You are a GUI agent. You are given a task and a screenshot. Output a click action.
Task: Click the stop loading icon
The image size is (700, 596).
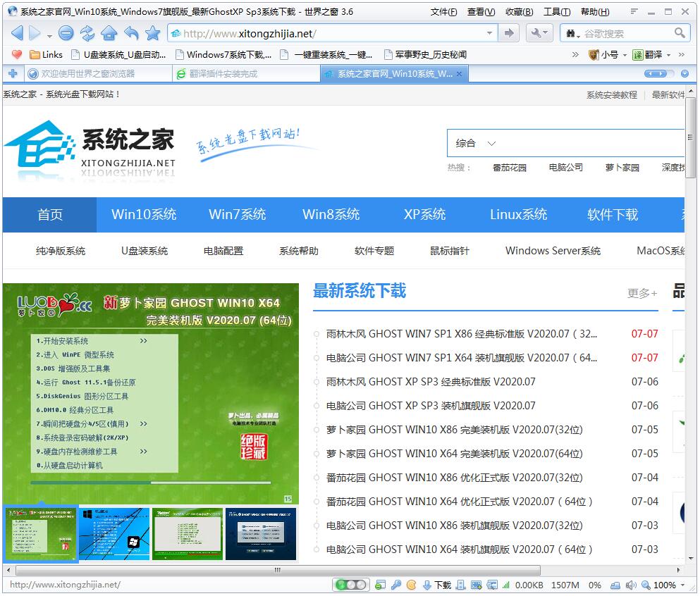click(x=66, y=33)
